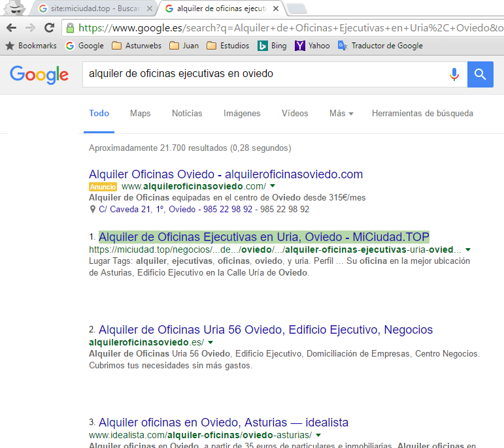The height and width of the screenshot is (448, 504).
Task: Go back with the browser back arrow
Action: click(11, 28)
